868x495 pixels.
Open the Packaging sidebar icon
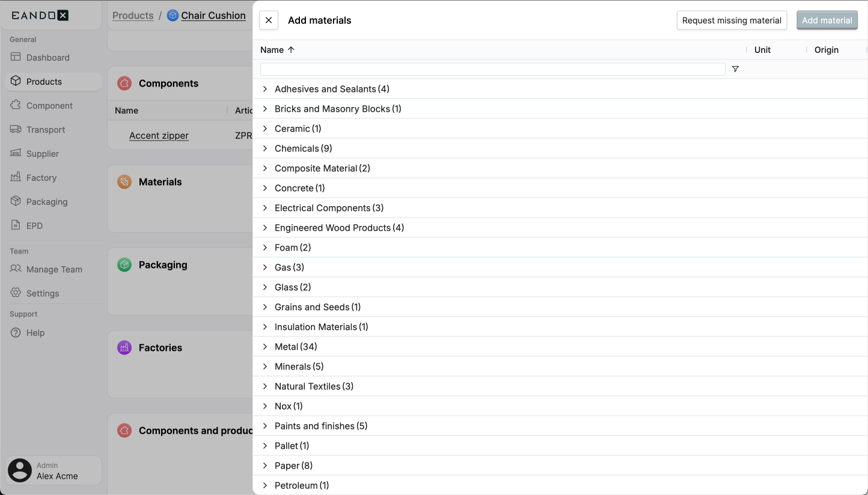click(15, 201)
